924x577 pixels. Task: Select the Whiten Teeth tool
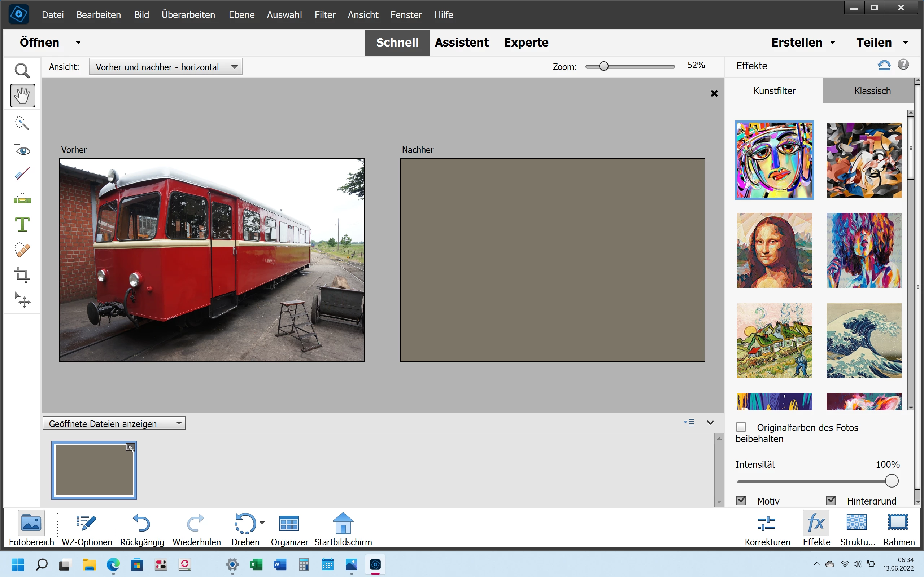(x=22, y=174)
